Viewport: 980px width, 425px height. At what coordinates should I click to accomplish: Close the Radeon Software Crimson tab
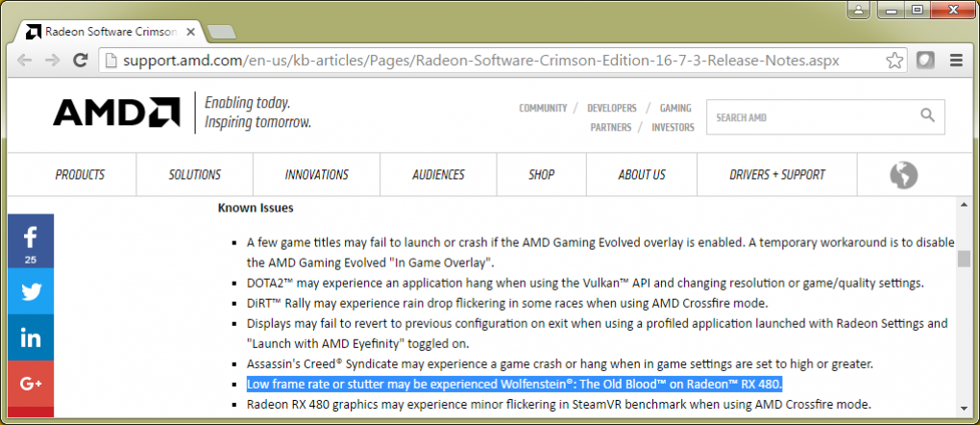(190, 32)
